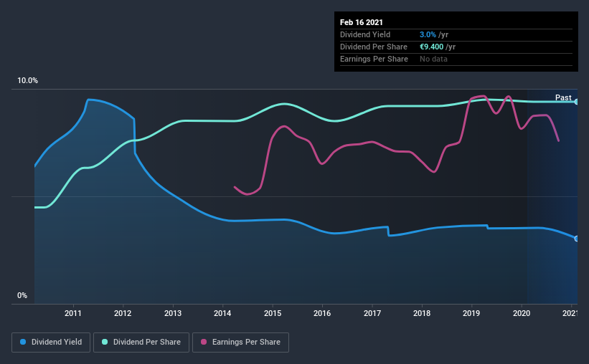Click the 2013 x-axis label
589x364 pixels.
coord(173,313)
